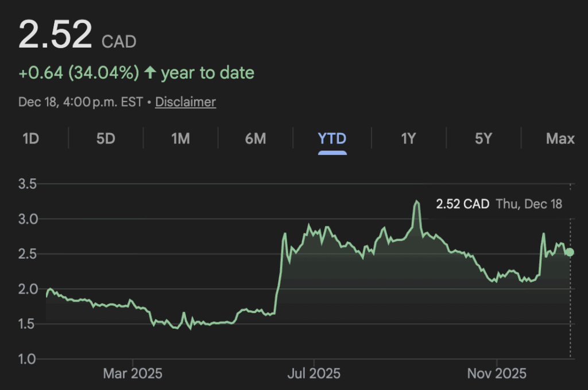Click the large 2.52 price heading
This screenshot has width=588, height=390.
click(55, 34)
